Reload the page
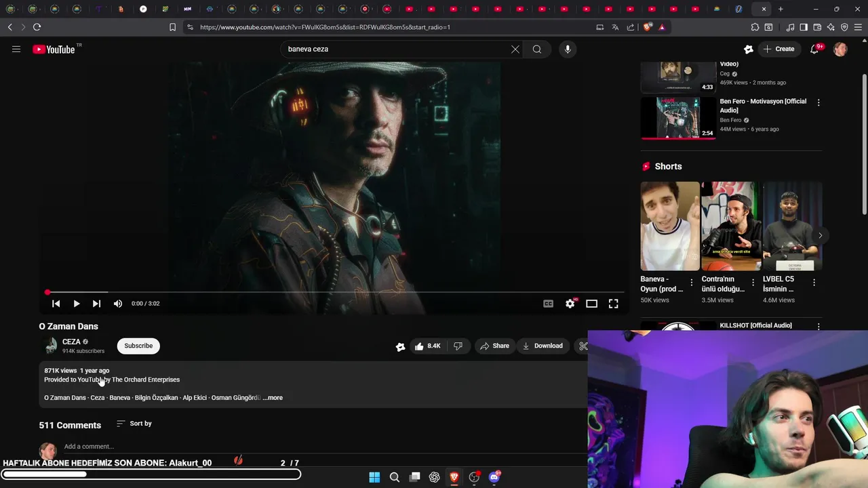Screen dimensions: 868x488 pyautogui.click(x=37, y=27)
